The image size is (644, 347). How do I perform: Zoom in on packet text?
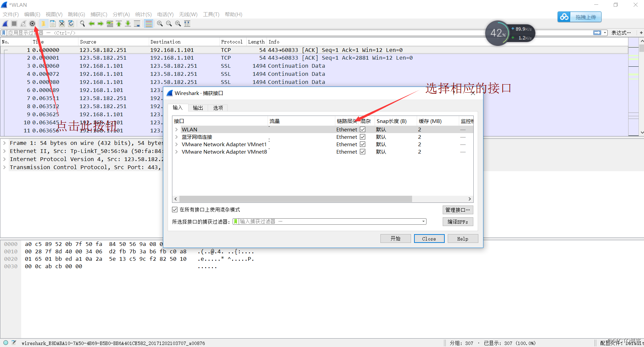click(160, 24)
